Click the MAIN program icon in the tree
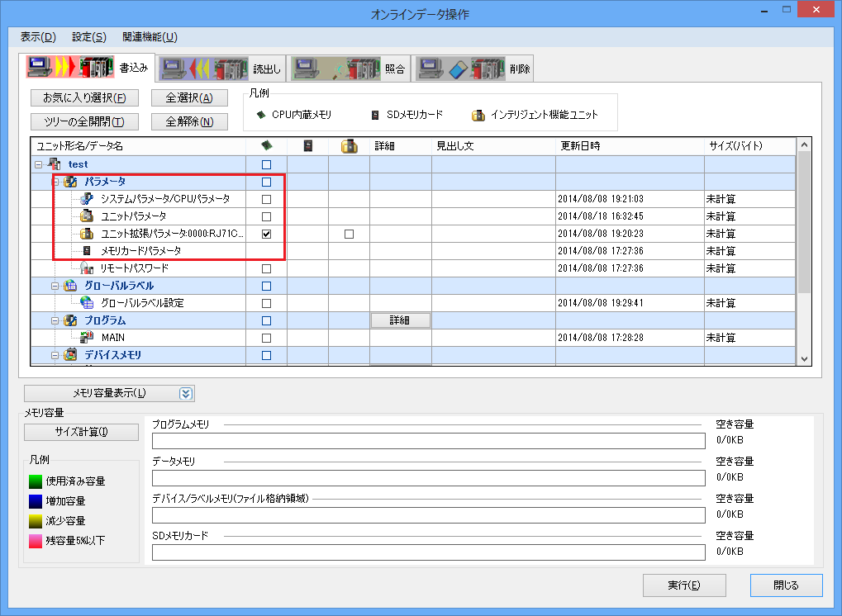The image size is (842, 616). 88,337
